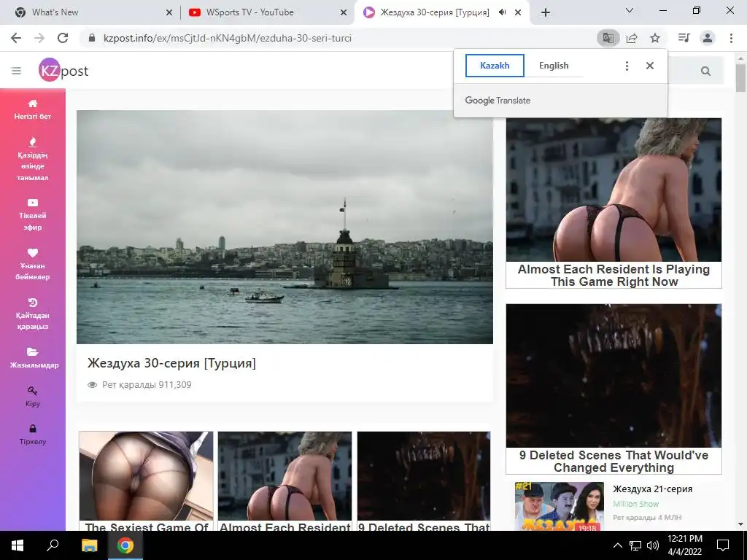The height and width of the screenshot is (560, 747).
Task: Open the hamburger menu beside KZpost logo
Action: (x=16, y=71)
